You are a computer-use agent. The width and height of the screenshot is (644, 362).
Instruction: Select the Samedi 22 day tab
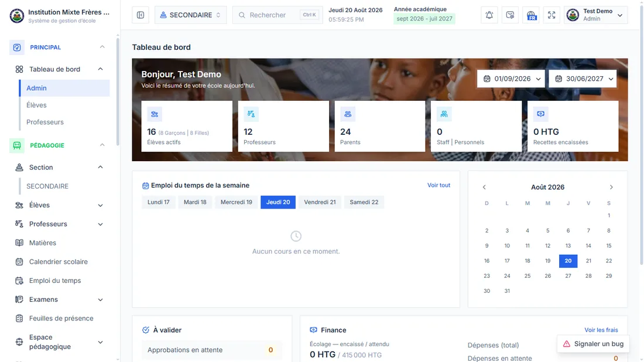pyautogui.click(x=364, y=202)
